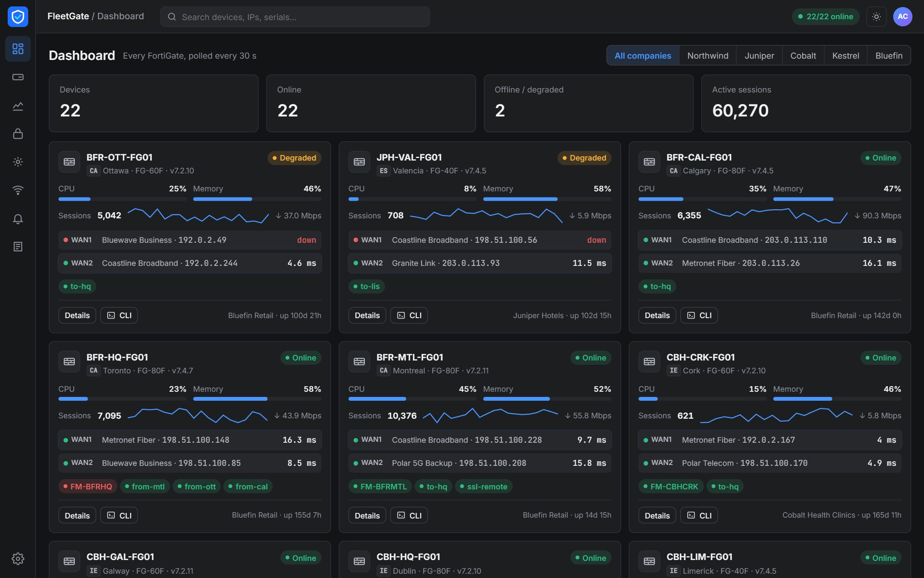Click the 22/22 online status badge
The width and height of the screenshot is (924, 578).
(x=825, y=17)
